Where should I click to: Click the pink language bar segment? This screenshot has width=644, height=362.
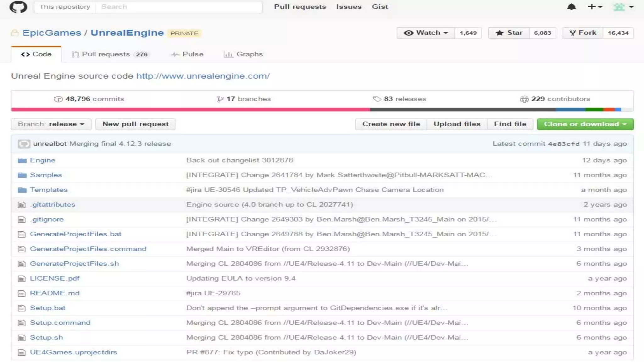(x=190, y=110)
